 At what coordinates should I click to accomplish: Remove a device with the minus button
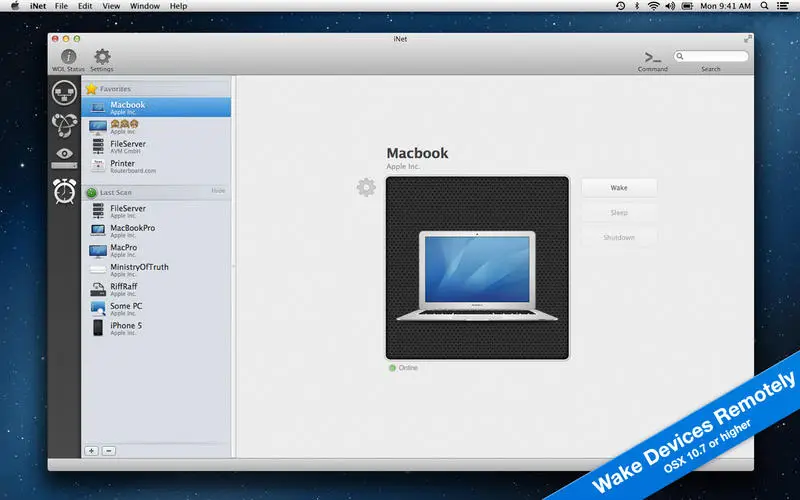click(x=109, y=451)
